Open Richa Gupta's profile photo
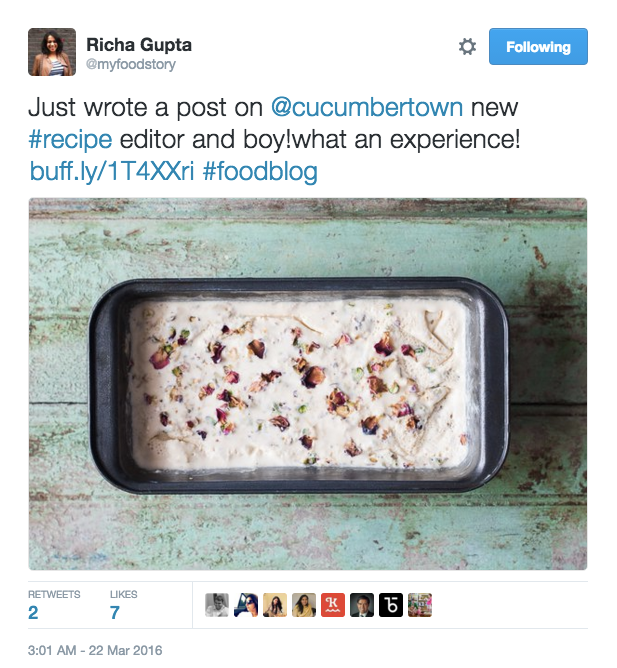Screen dimensions: 617x668 pos(52,52)
